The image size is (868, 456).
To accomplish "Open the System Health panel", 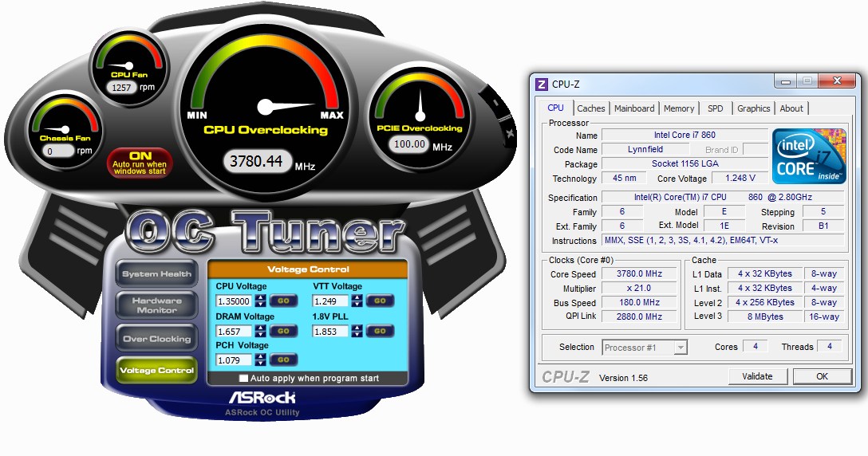I will [156, 274].
